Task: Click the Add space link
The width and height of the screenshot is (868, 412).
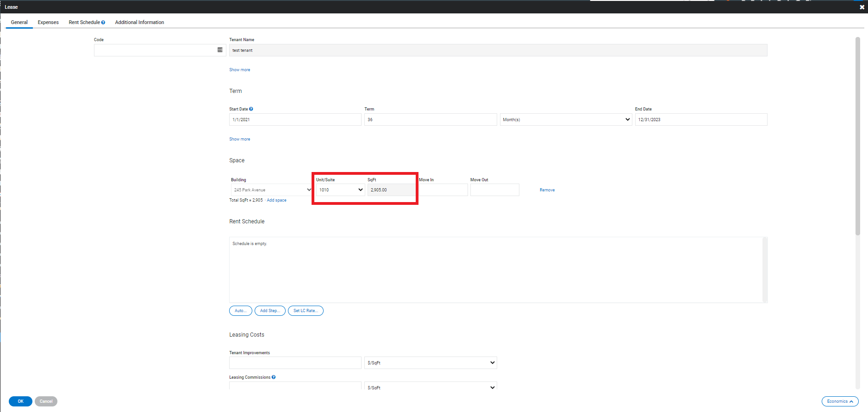Action: click(x=276, y=200)
